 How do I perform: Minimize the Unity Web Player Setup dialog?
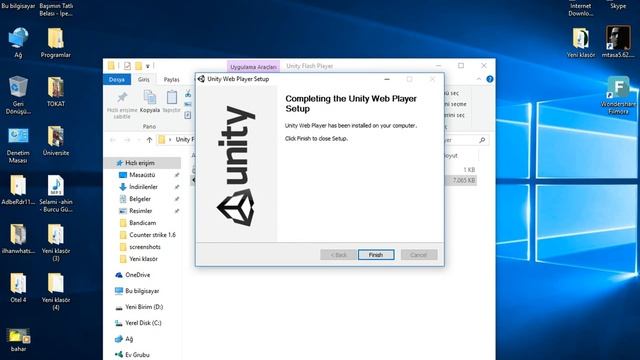click(387, 79)
